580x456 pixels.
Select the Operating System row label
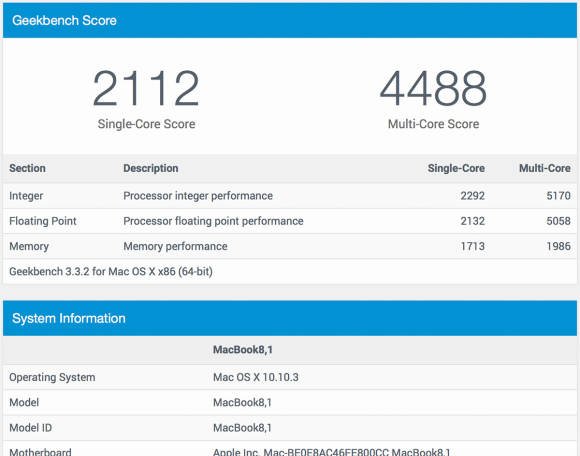click(x=52, y=378)
